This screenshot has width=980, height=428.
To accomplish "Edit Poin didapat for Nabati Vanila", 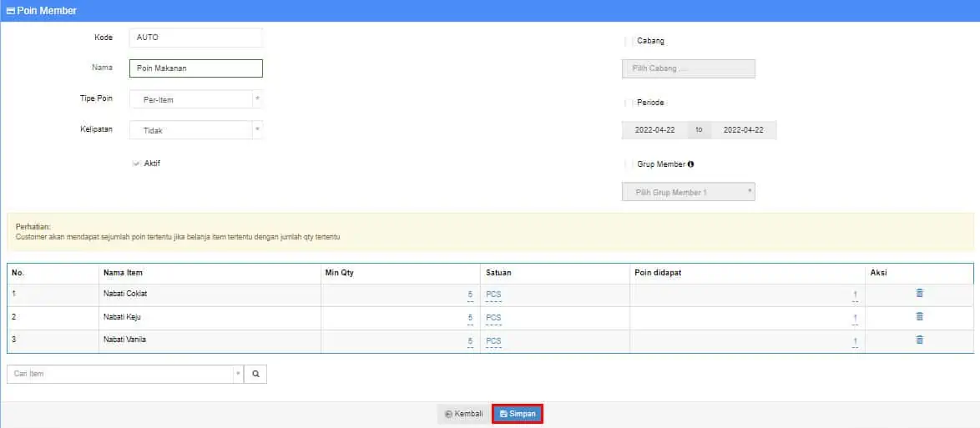I will pyautogui.click(x=855, y=341).
